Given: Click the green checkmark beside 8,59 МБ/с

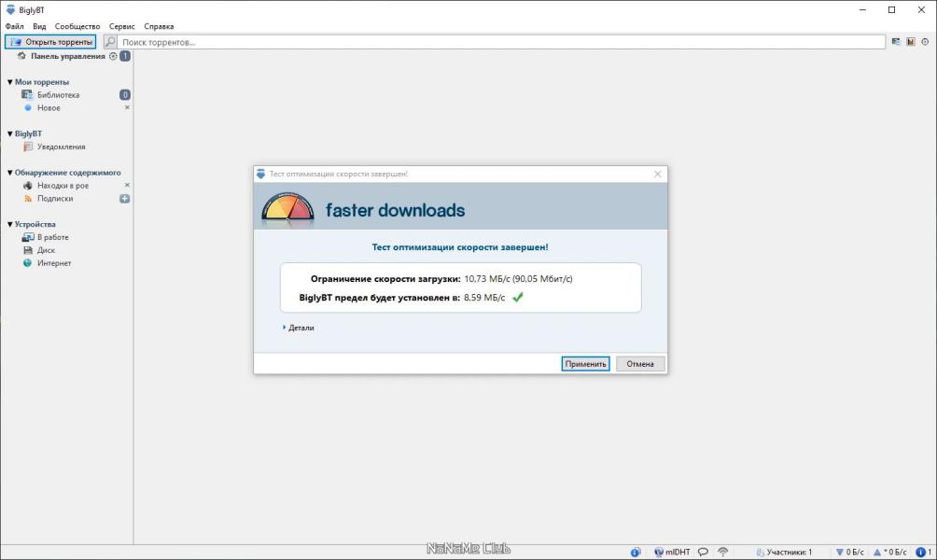Looking at the screenshot, I should pos(518,297).
